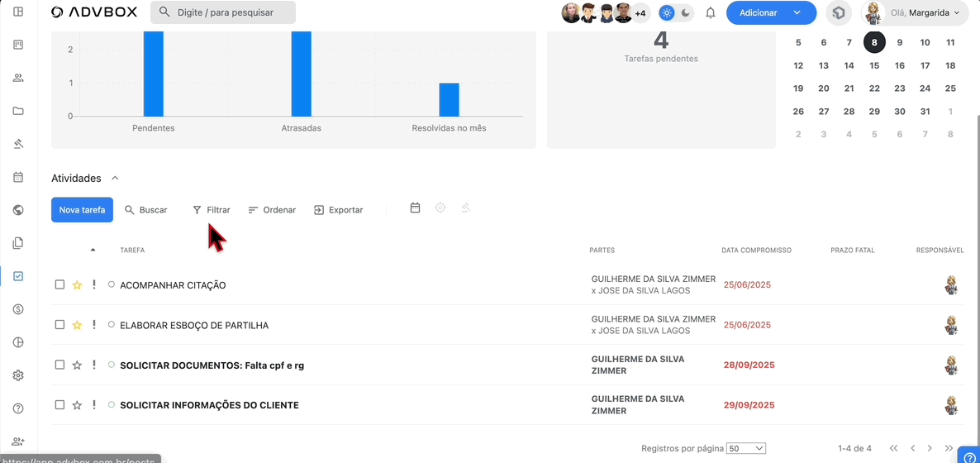
Task: Click the Ordenar option
Action: pyautogui.click(x=272, y=210)
